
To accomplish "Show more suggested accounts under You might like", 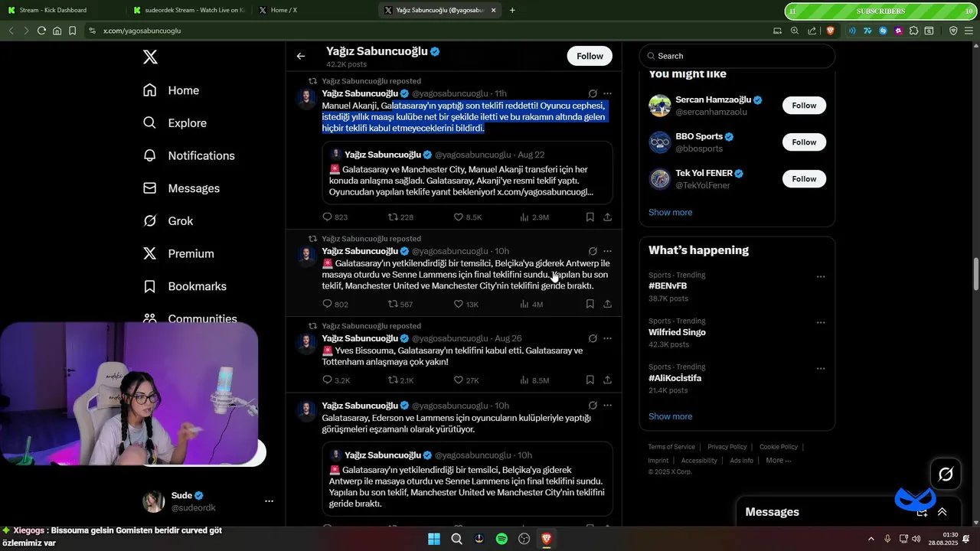I will tap(670, 212).
